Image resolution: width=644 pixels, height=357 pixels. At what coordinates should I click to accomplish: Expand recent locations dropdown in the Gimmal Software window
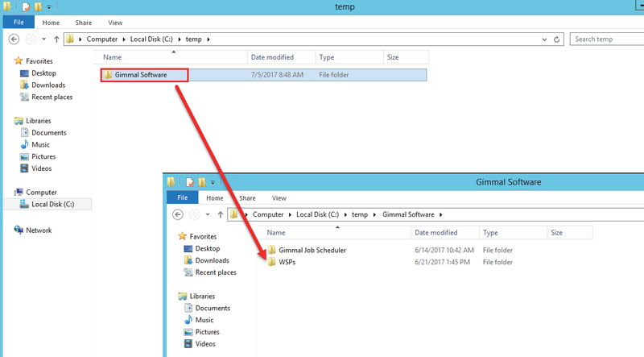pyautogui.click(x=208, y=214)
